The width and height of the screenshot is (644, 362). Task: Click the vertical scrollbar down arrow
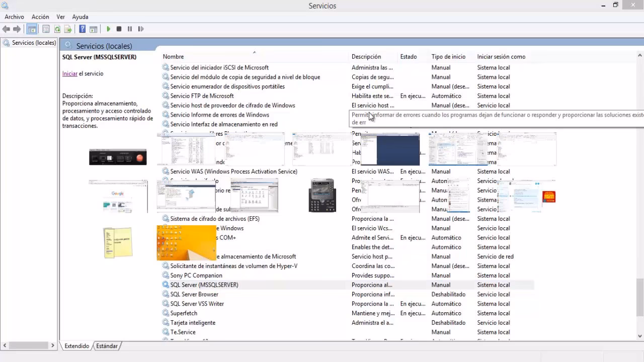(x=640, y=336)
